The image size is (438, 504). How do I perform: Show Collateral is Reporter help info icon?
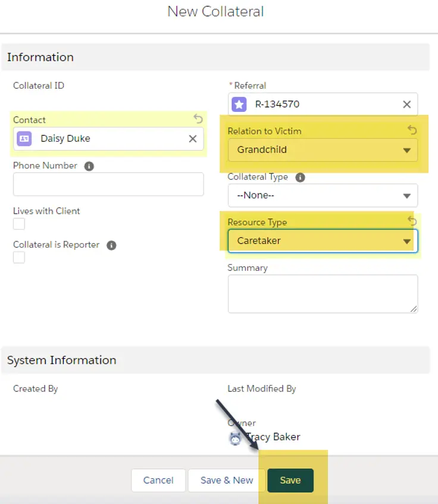tap(111, 245)
